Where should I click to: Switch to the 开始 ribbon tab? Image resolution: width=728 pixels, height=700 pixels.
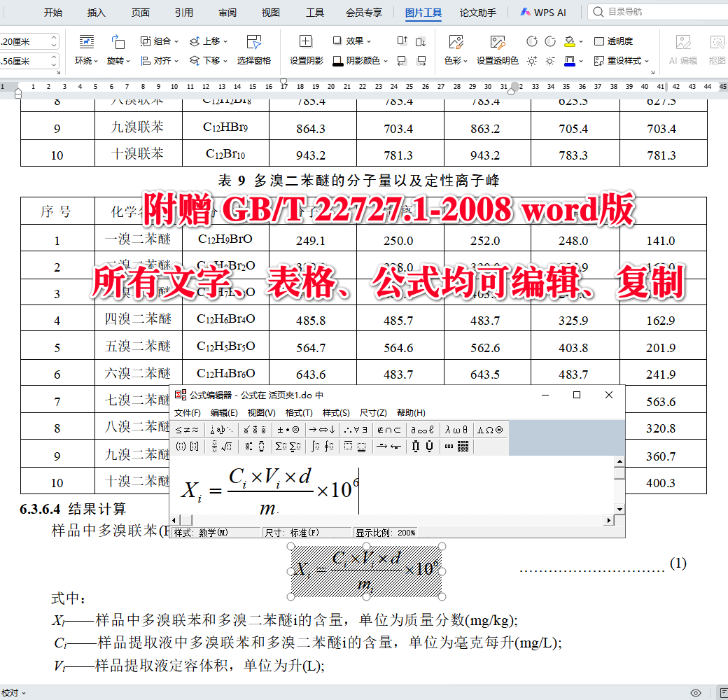(53, 13)
